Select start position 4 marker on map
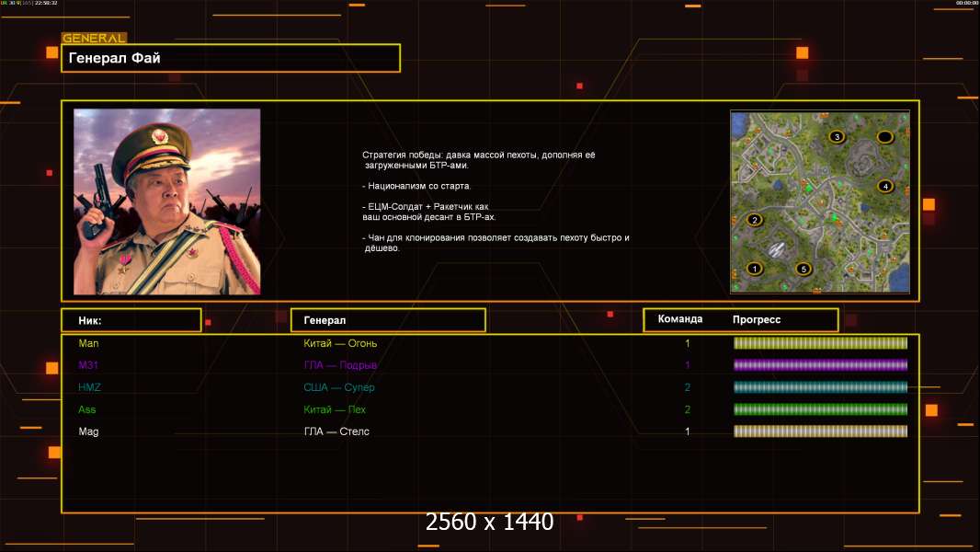Viewport: 980px width, 552px height. point(885,186)
